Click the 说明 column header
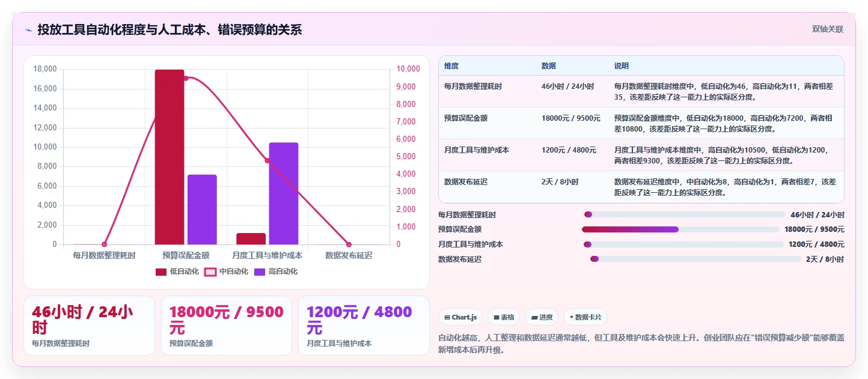This screenshot has height=379, width=868. pos(622,65)
